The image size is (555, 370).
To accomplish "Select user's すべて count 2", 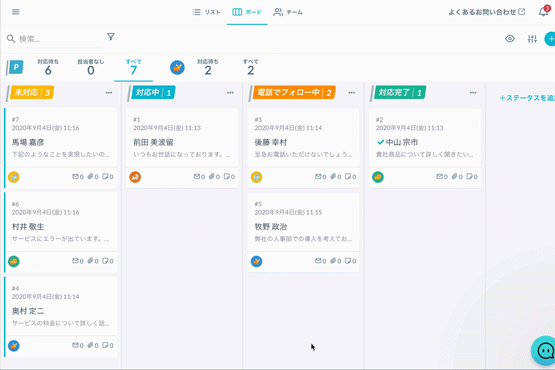I will (x=251, y=67).
